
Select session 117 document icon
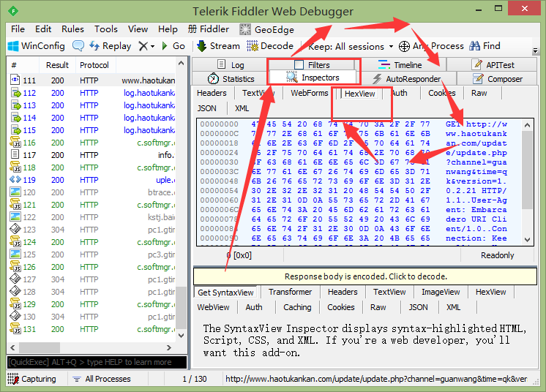[15, 154]
